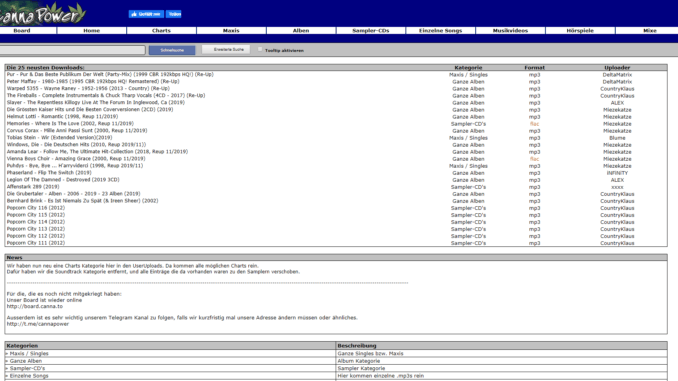Open the Alben menu item
Image resolution: width=678 pixels, height=381 pixels.
(301, 31)
